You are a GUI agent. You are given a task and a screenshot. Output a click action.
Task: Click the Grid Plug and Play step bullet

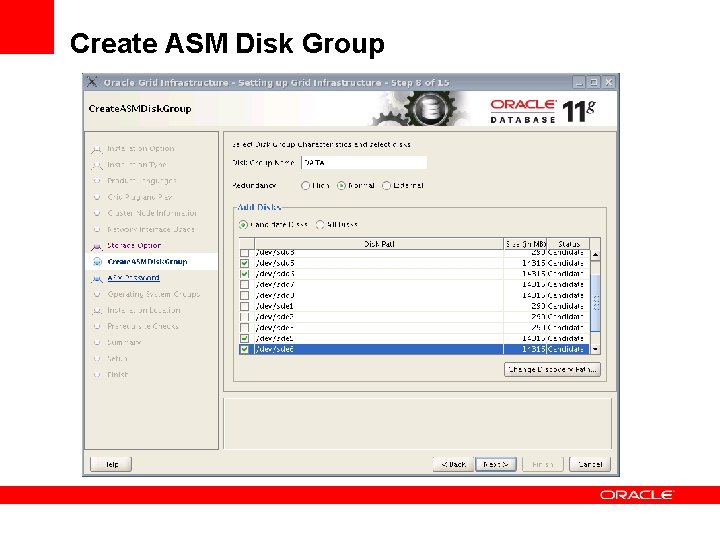coord(97,197)
